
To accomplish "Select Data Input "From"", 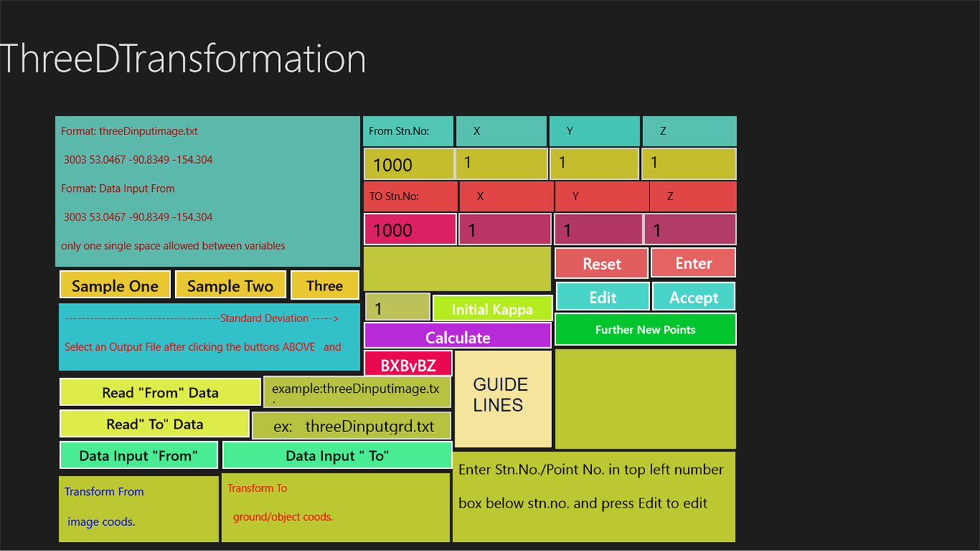I will (x=138, y=455).
